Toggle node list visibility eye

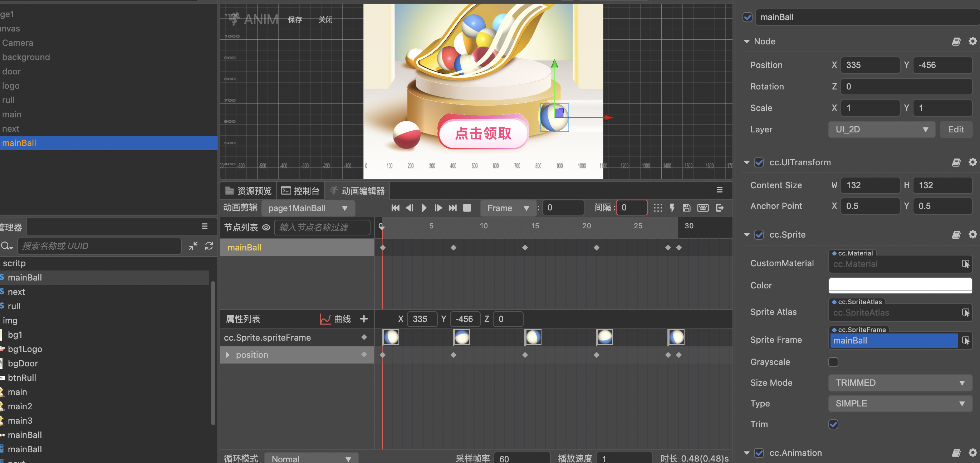click(x=266, y=228)
